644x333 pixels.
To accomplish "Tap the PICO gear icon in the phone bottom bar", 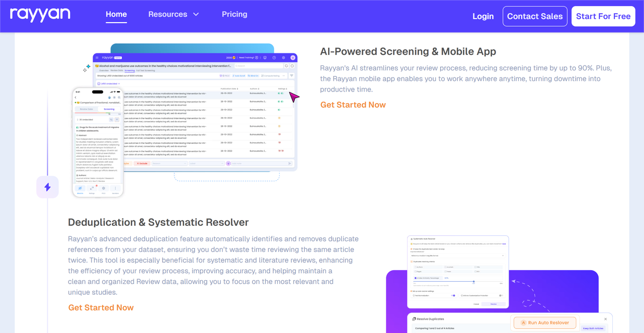I will pos(104,189).
